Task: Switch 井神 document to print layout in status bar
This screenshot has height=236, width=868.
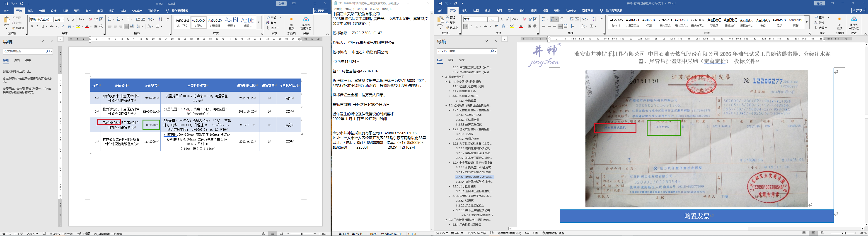Action: 813,233
